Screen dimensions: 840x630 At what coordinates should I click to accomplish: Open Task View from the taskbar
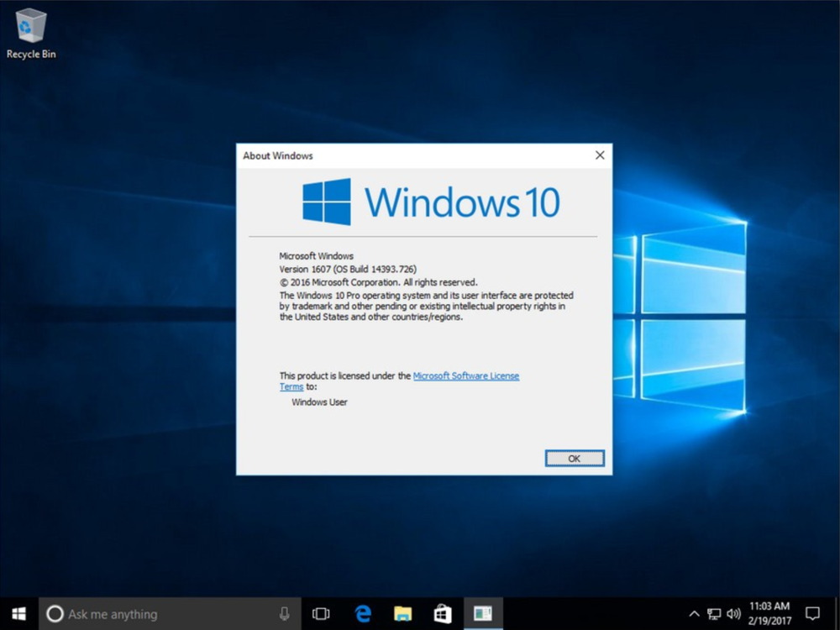click(x=321, y=614)
